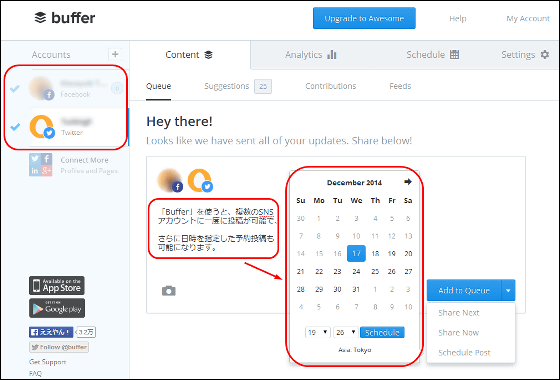Screen dimensions: 560x380
Task: Select December 24 in calendar
Action: click(x=356, y=271)
